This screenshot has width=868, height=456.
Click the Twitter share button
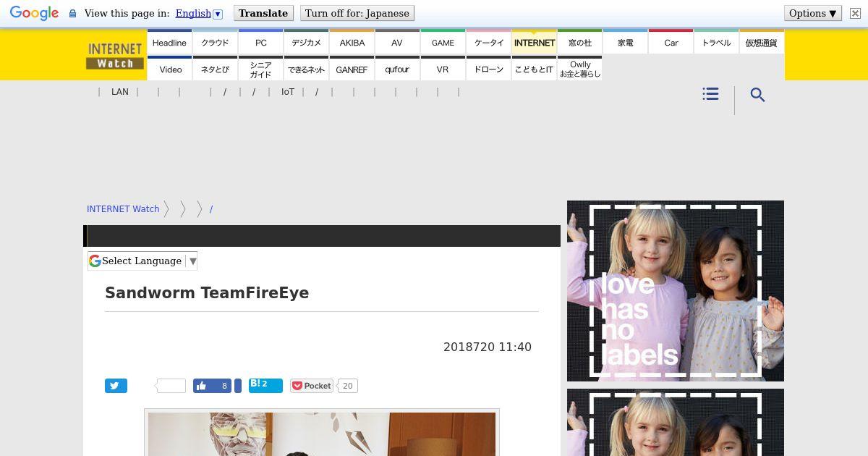(116, 386)
